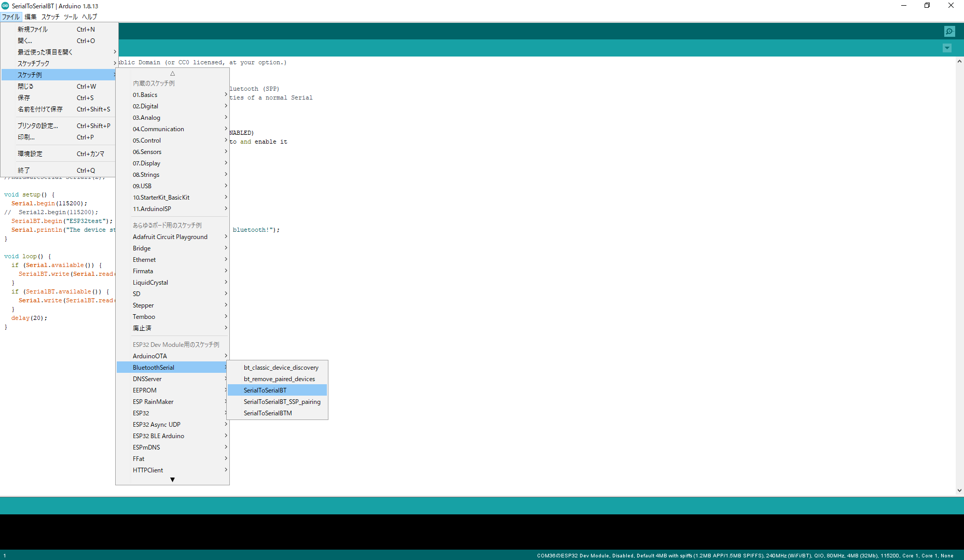Open the 編集 menu
This screenshot has width=964, height=560.
(31, 17)
